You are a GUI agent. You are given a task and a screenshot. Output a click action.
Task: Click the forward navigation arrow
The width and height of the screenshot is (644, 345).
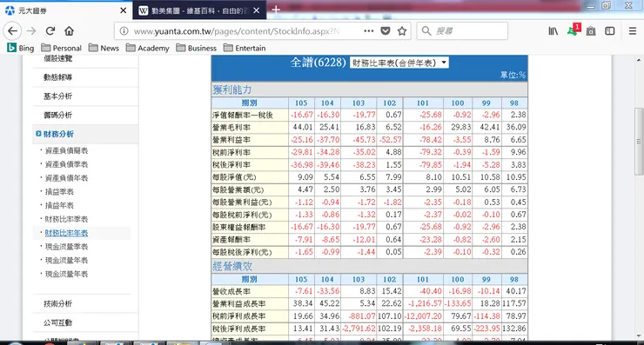pyautogui.click(x=31, y=30)
